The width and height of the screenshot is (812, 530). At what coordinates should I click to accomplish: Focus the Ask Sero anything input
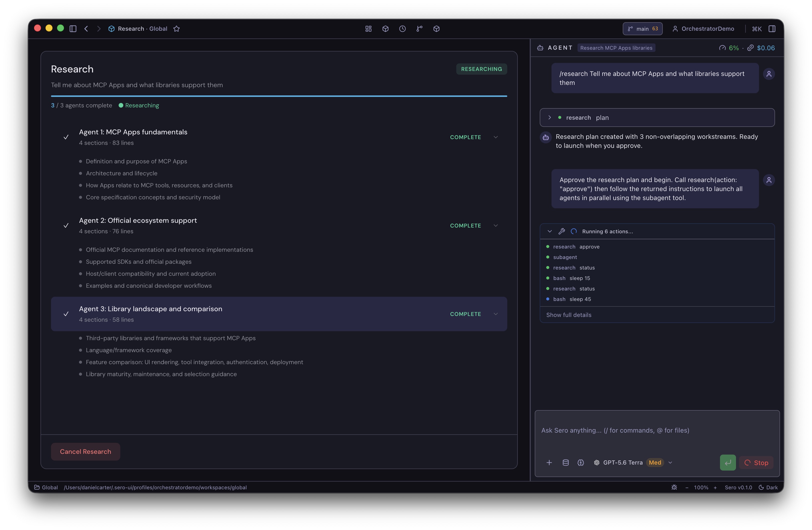click(657, 431)
